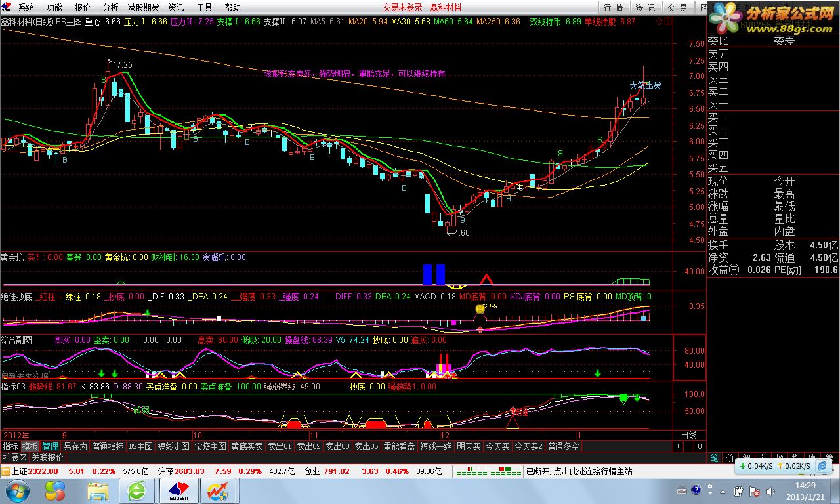Switch to BS主图 template
The width and height of the screenshot is (840, 504).
click(x=140, y=446)
